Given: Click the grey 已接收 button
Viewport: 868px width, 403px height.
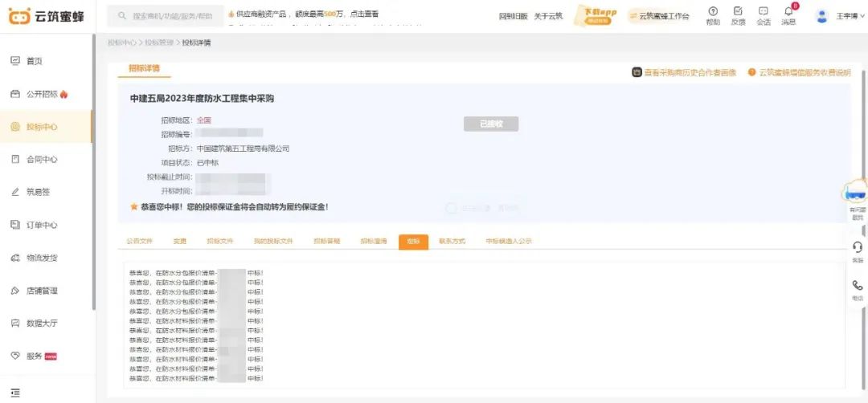Looking at the screenshot, I should [491, 124].
